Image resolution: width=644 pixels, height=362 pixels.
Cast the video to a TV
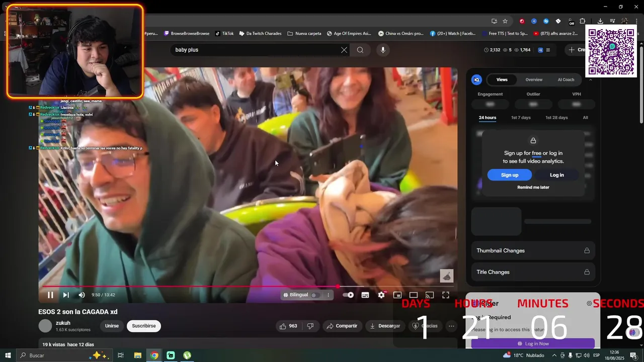430,295
